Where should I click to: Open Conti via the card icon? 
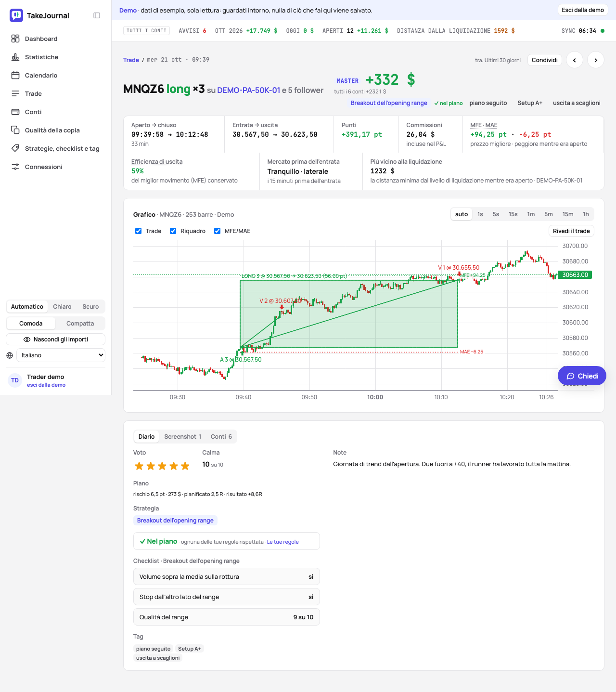(x=15, y=112)
